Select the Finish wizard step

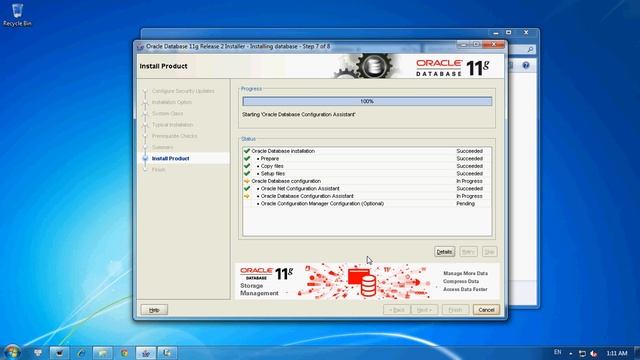(158, 170)
